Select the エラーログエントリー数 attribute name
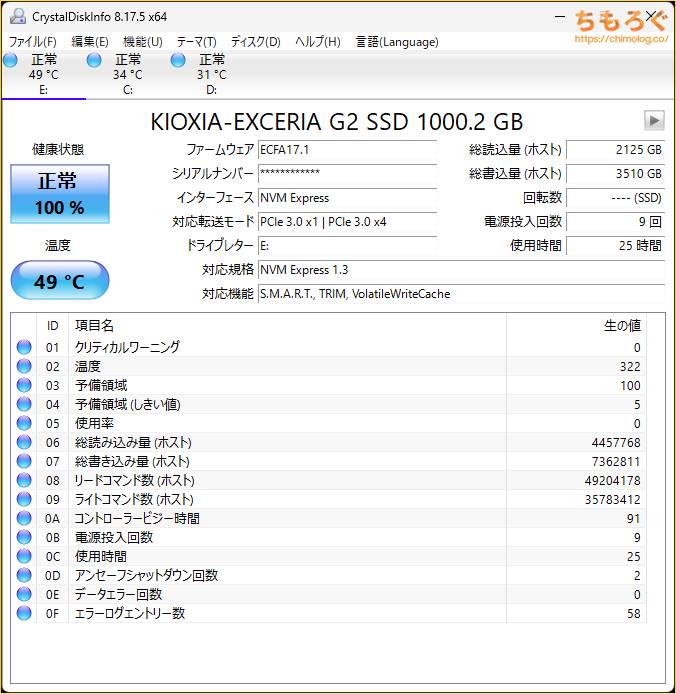The width and height of the screenshot is (676, 694). [x=130, y=613]
